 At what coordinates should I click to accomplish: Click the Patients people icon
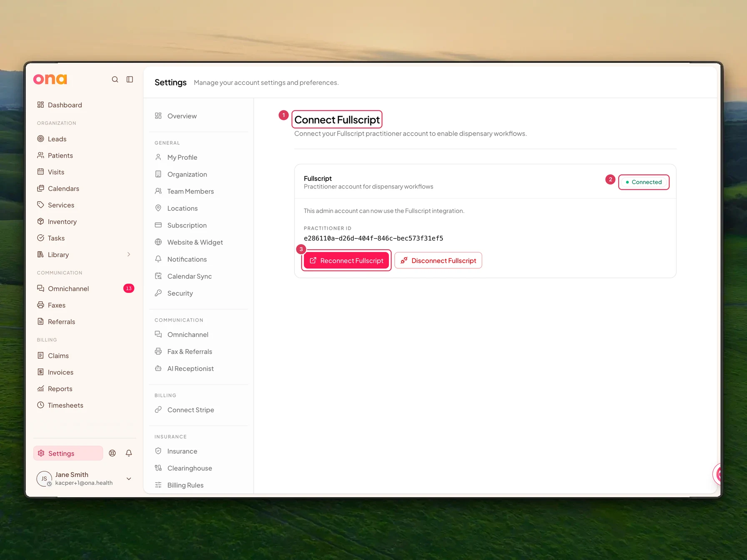point(40,155)
